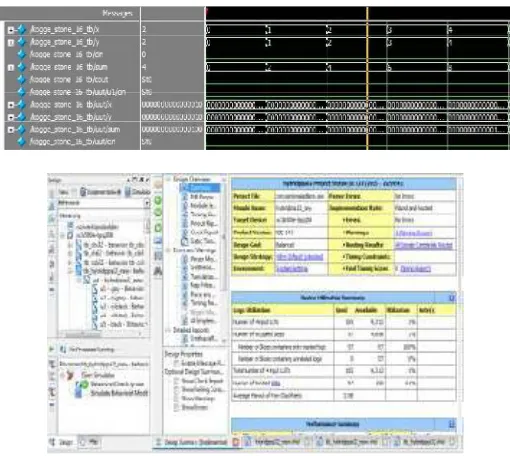Open Clock Report in Design Overview
This screenshot has height=456, width=510.
(x=204, y=232)
